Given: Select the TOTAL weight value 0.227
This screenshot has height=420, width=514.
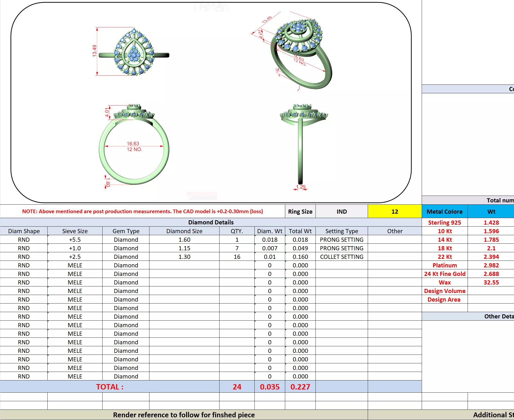Looking at the screenshot, I should [x=300, y=387].
